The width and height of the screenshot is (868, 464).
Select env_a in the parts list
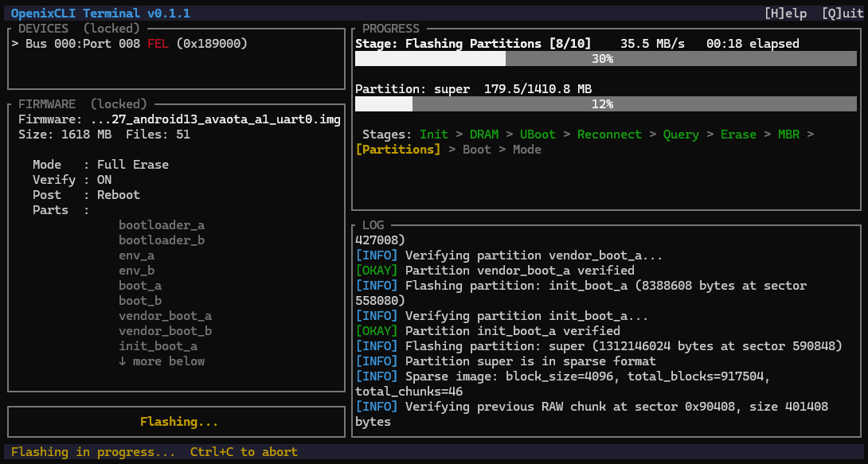(x=136, y=255)
